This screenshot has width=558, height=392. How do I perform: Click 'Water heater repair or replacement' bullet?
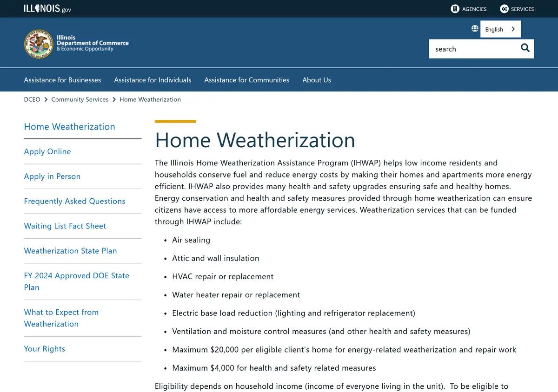pos(236,295)
